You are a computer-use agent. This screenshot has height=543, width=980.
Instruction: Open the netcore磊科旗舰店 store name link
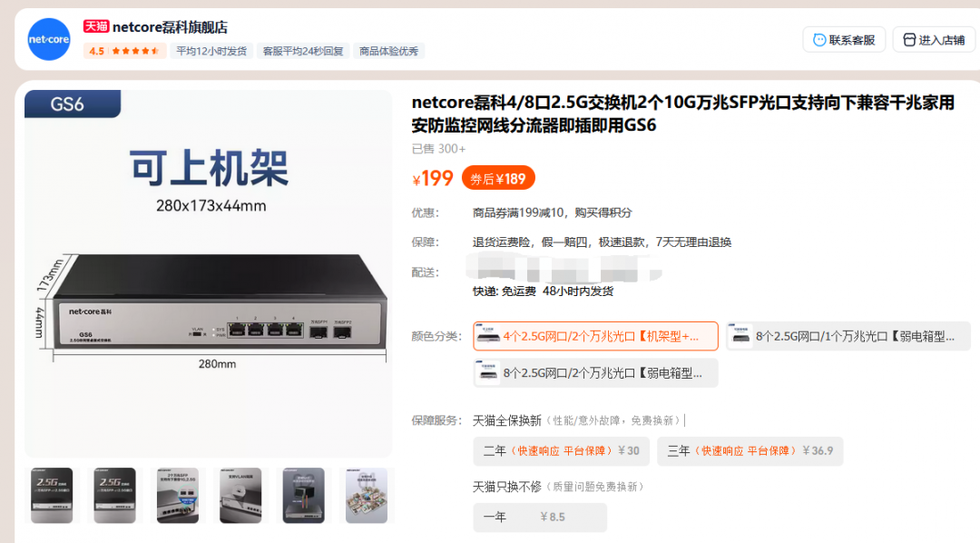click(170, 27)
